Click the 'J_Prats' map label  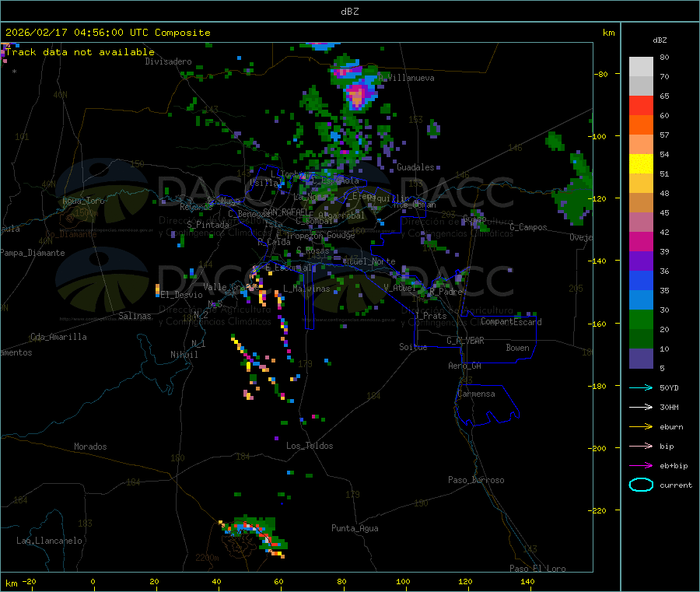(x=431, y=316)
